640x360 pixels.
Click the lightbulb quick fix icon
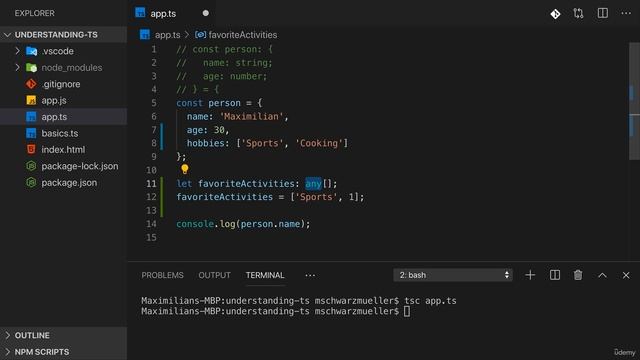tap(184, 169)
